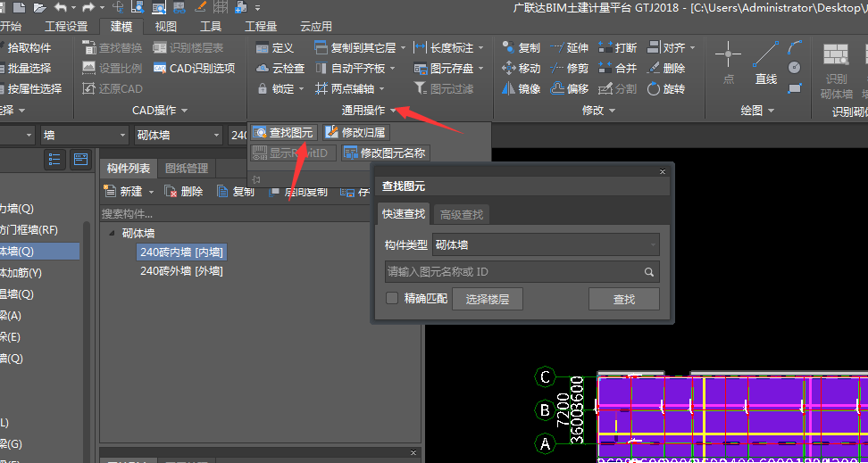Choose the 修剪 trim tool
The image size is (868, 463).
point(570,69)
